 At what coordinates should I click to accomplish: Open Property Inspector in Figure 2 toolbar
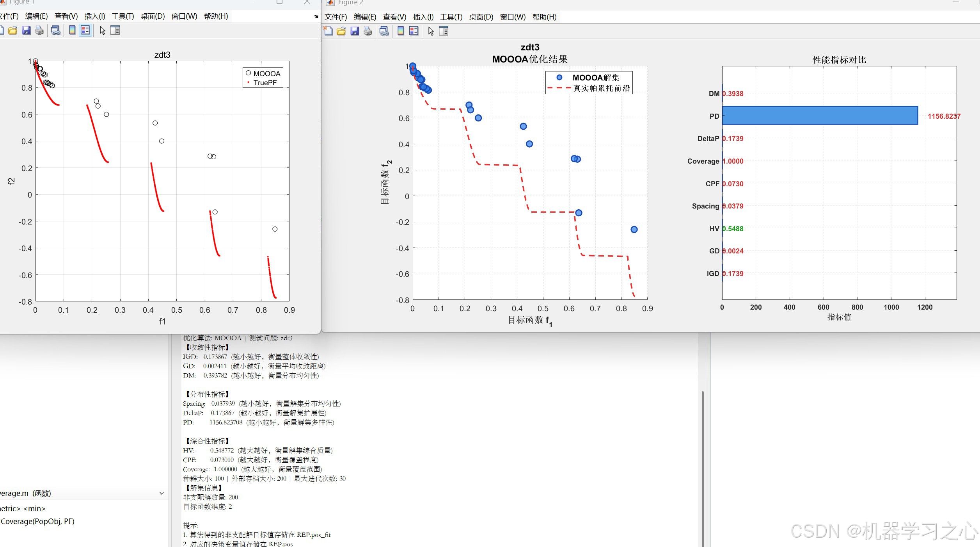(x=444, y=31)
